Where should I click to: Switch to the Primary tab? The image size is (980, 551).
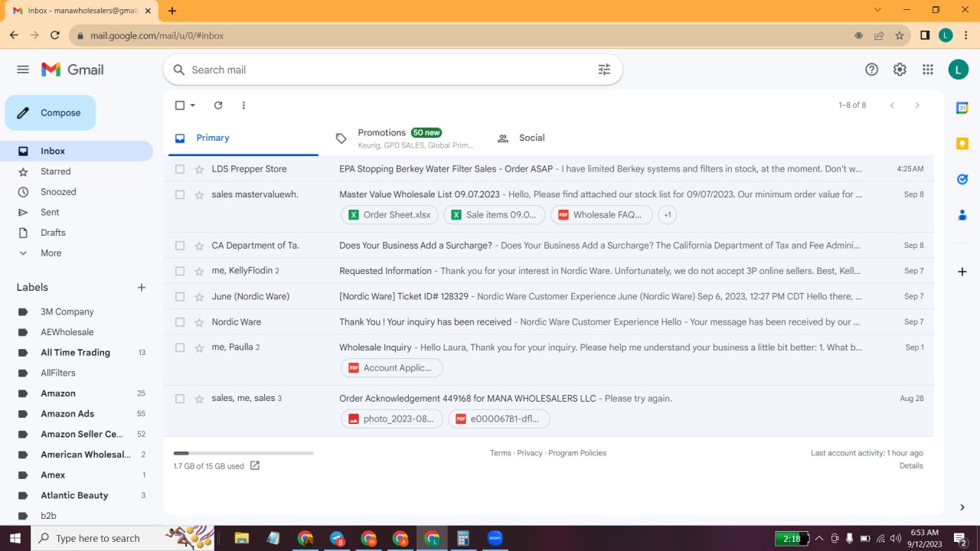(243, 138)
